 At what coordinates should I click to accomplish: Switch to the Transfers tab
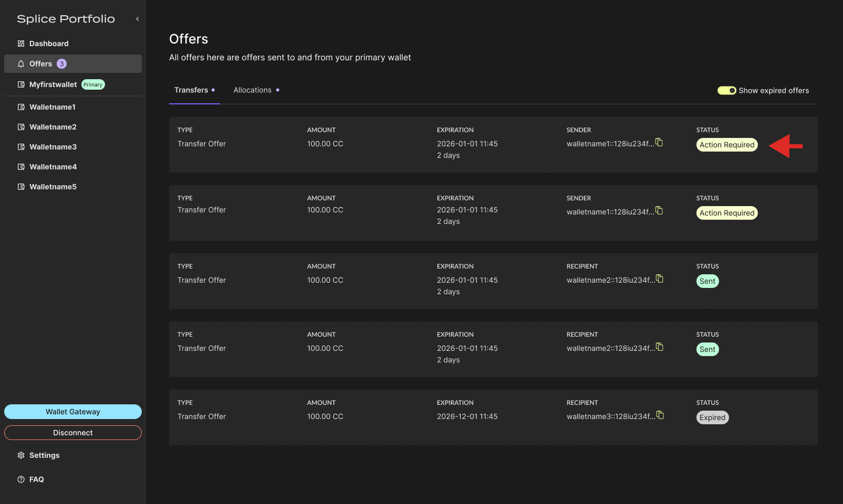click(194, 90)
